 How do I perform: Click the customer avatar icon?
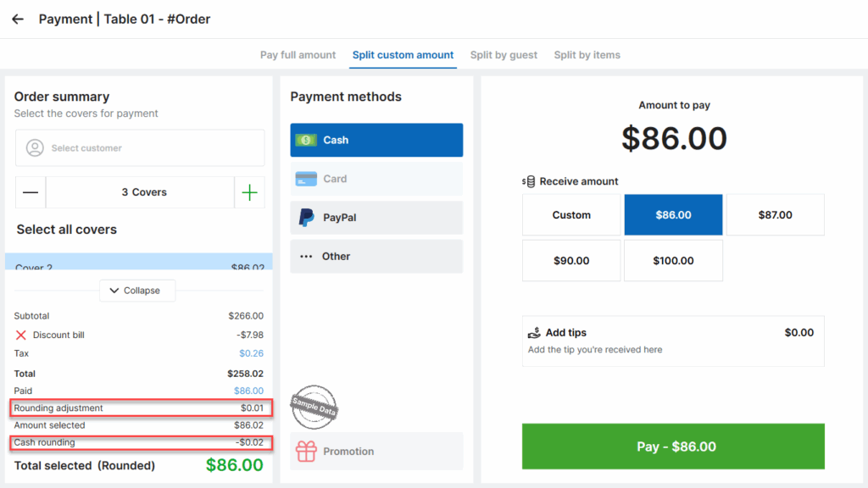[x=34, y=147]
